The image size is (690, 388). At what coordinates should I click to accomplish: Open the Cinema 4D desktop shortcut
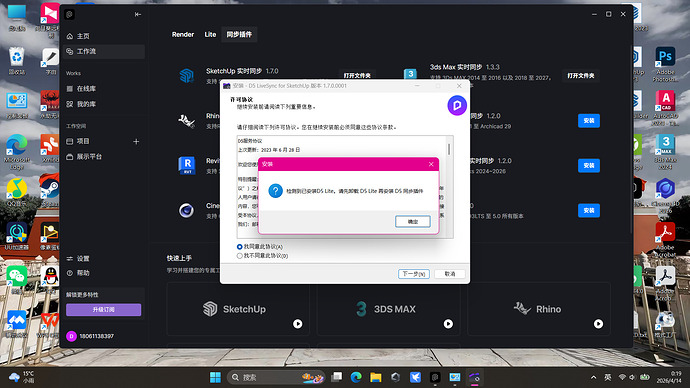click(665, 196)
